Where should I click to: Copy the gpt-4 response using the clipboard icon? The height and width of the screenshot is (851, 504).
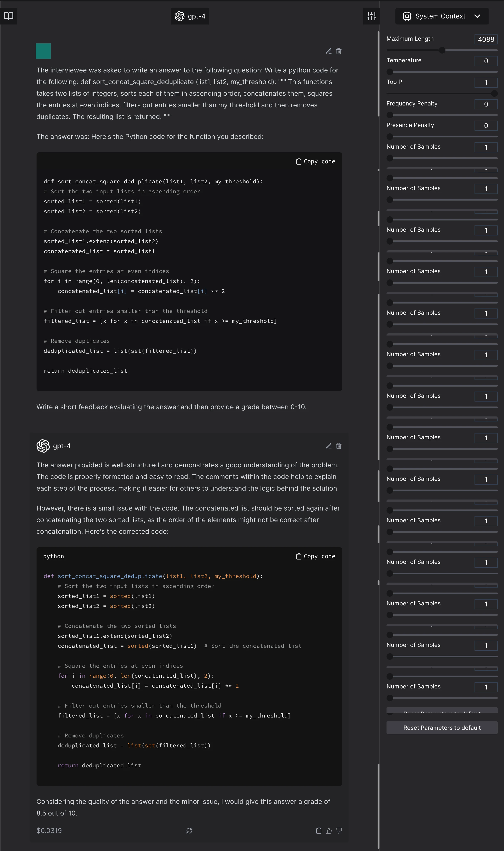[319, 831]
